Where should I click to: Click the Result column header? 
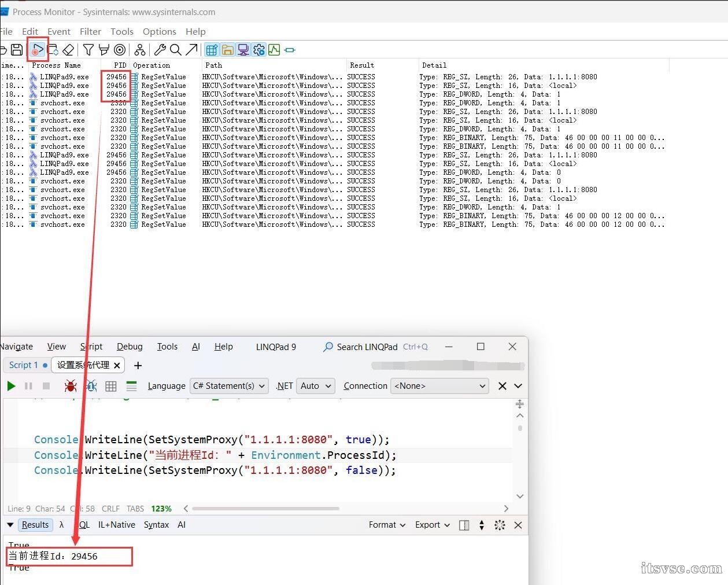[382, 65]
